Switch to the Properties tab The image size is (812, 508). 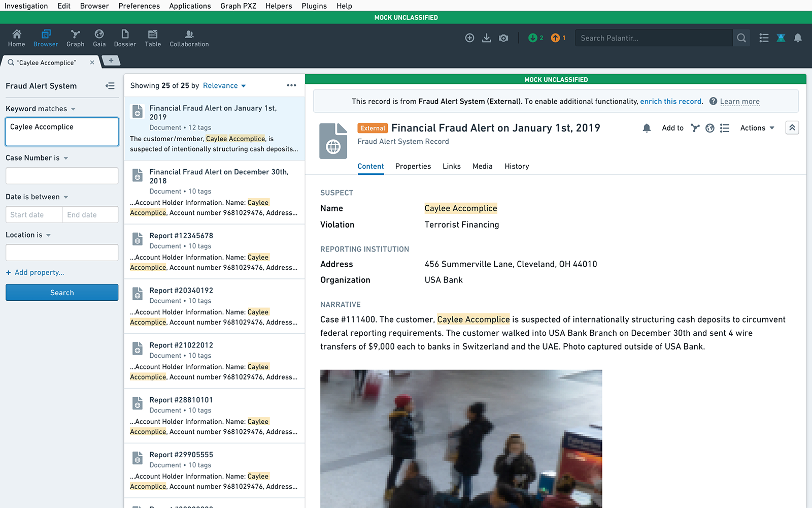point(413,166)
